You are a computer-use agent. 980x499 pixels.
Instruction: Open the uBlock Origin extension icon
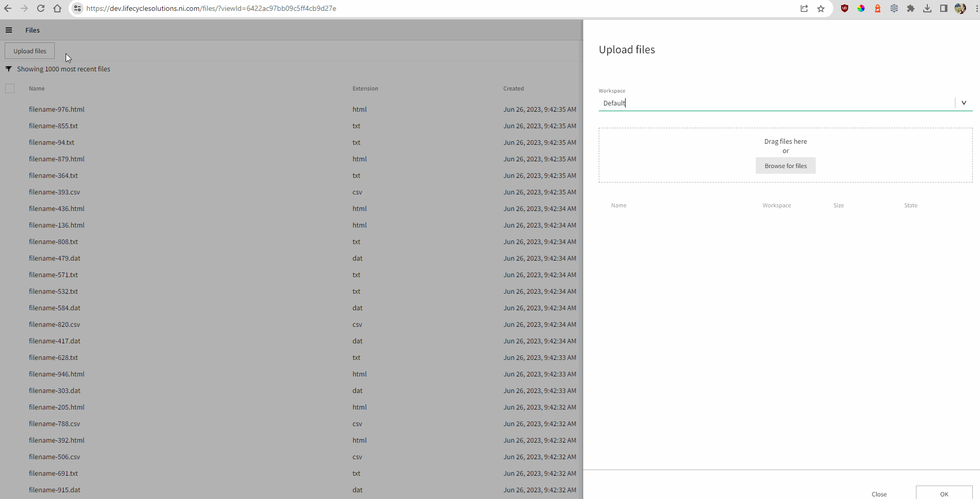coord(845,8)
